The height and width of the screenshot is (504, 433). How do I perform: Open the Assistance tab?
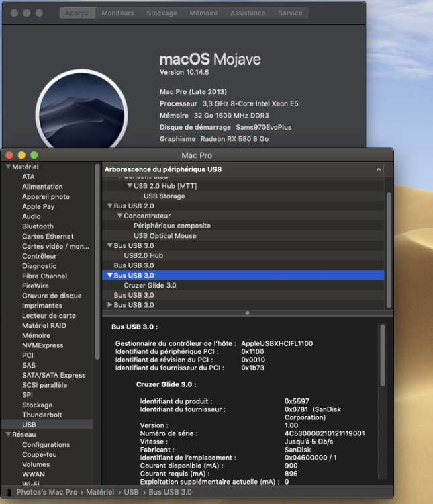[x=248, y=13]
